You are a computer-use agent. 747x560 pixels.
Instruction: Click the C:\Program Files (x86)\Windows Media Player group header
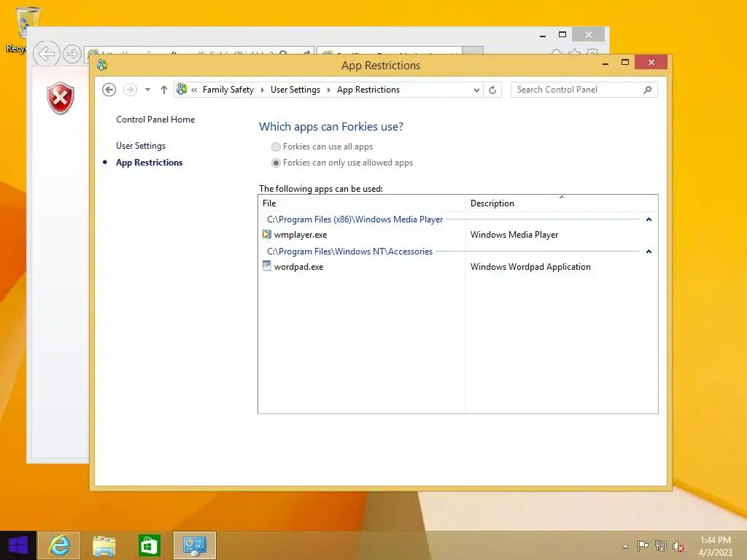point(355,219)
